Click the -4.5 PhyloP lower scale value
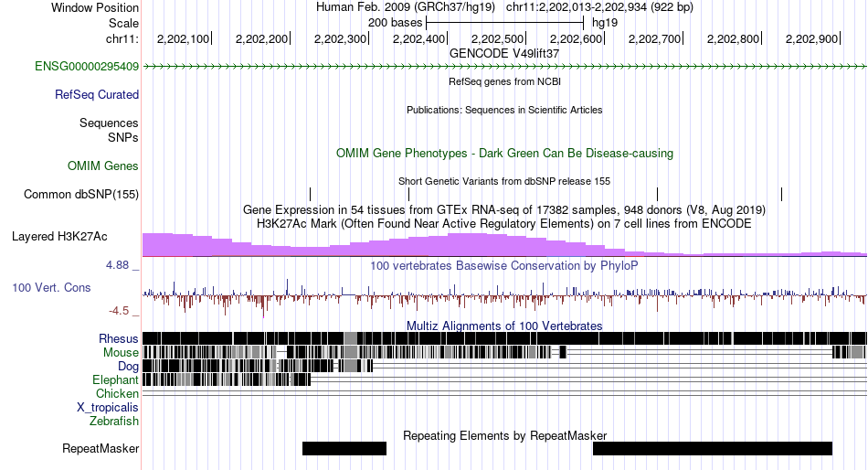868x470 pixels. [119, 311]
